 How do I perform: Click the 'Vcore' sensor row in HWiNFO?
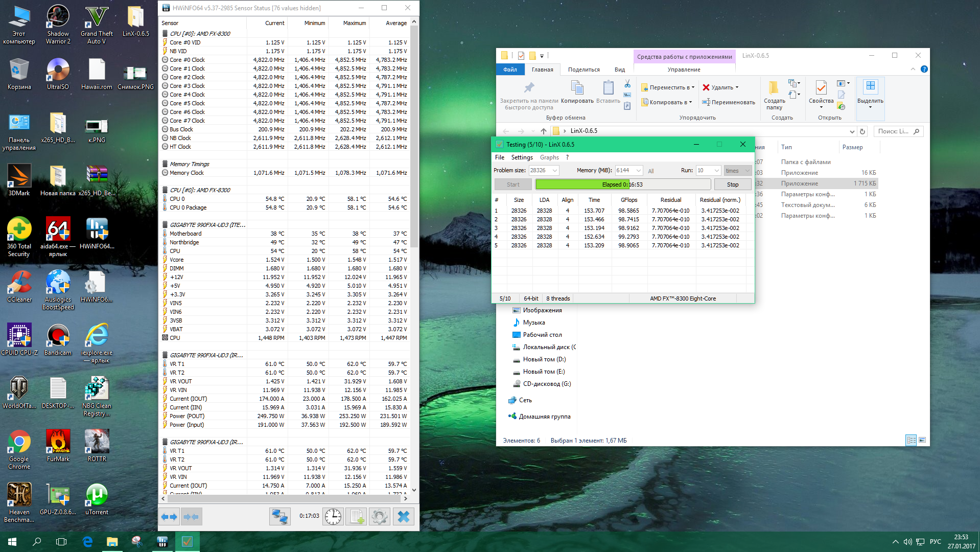(x=285, y=260)
